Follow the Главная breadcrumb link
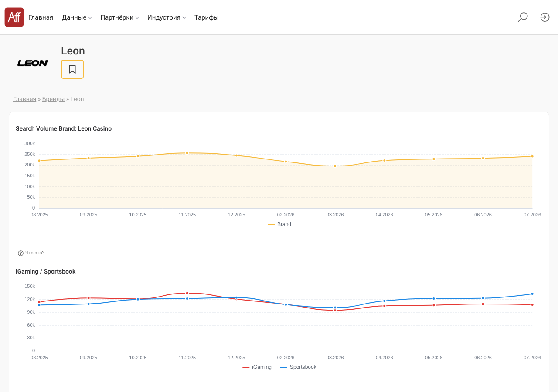Screen dimensions: 558x392 click(x=24, y=99)
